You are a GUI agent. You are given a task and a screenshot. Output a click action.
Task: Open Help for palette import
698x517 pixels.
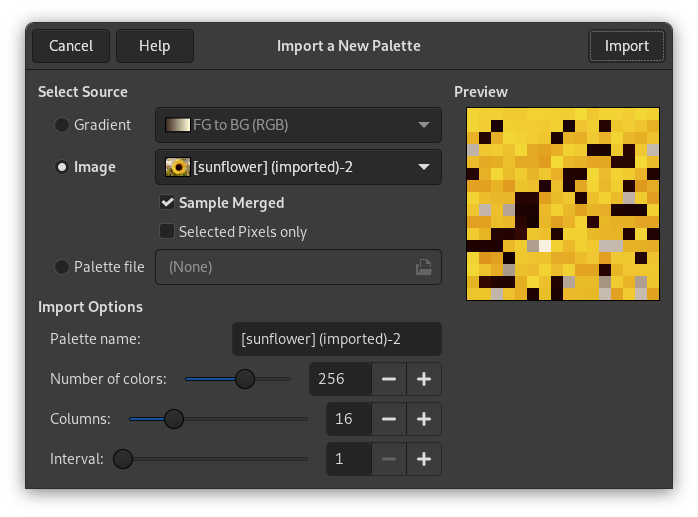click(154, 46)
